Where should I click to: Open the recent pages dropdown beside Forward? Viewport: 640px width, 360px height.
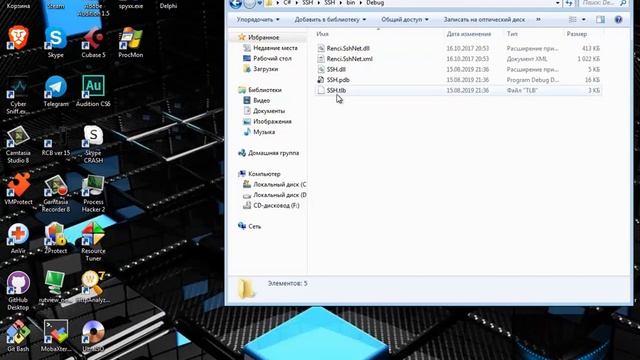(260, 3)
